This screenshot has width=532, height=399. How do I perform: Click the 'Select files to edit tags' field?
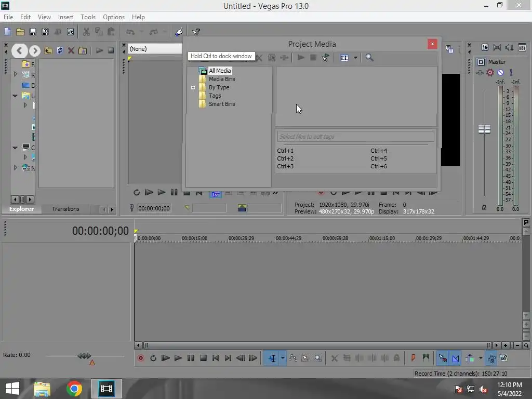[x=355, y=137]
